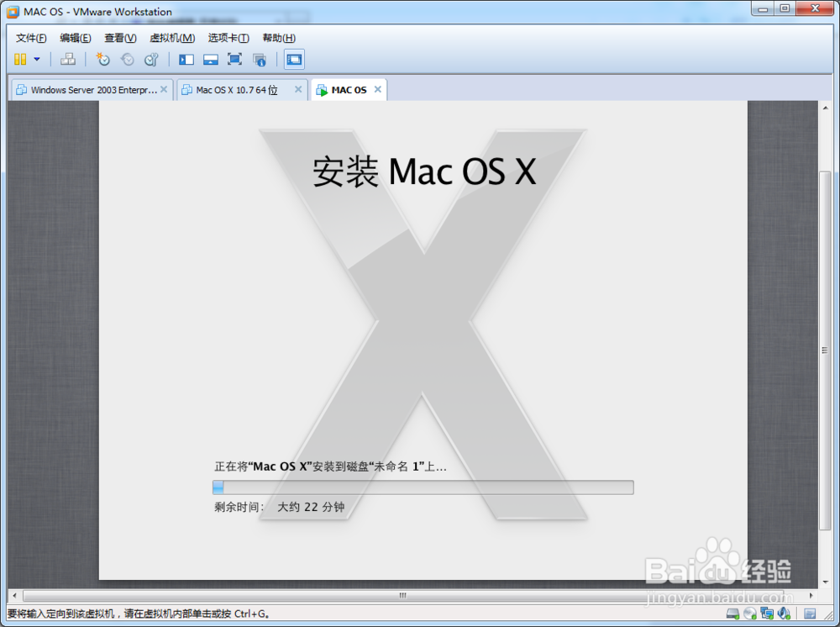Open the 虚拟机(M) menu
The height and width of the screenshot is (627, 840).
172,38
